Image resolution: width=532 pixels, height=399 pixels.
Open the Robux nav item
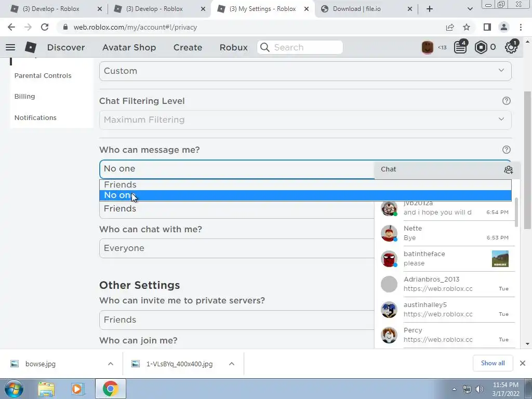(234, 47)
